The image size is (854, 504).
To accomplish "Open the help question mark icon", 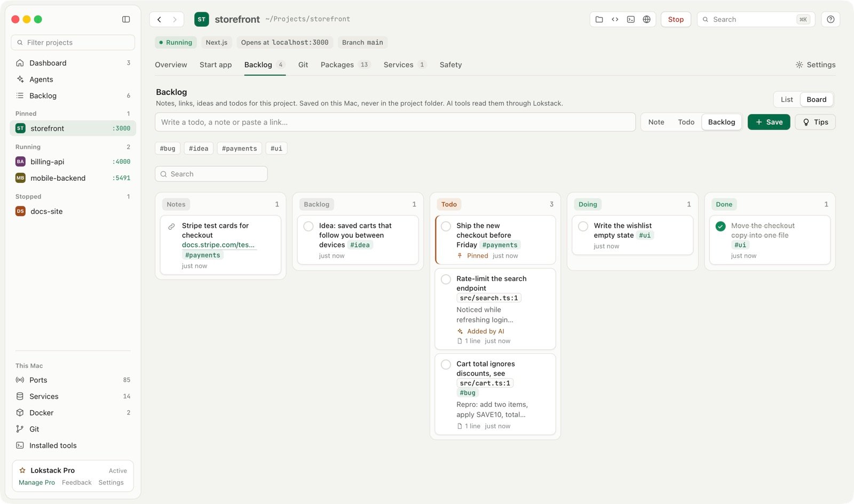I will click(831, 19).
